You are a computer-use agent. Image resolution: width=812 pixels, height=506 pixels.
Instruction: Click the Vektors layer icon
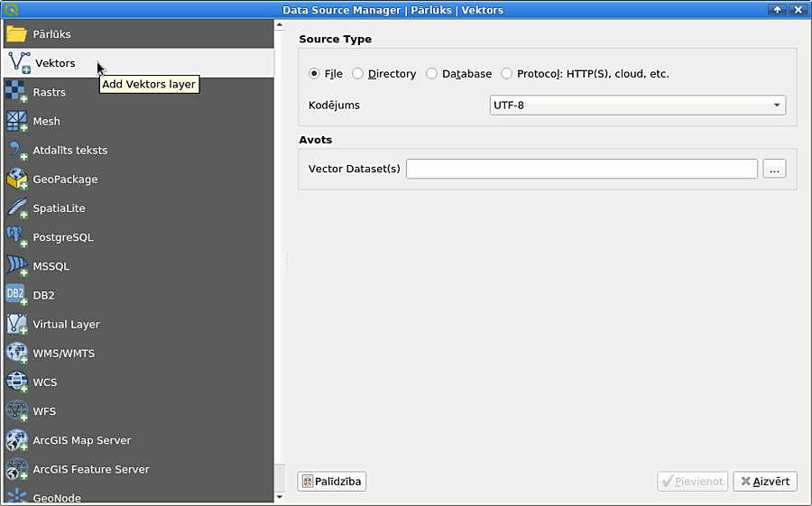(19, 62)
